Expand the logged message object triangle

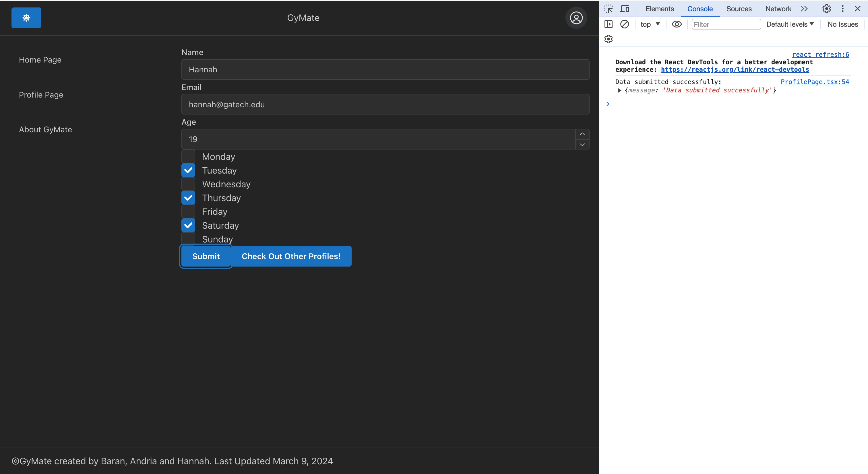[619, 90]
